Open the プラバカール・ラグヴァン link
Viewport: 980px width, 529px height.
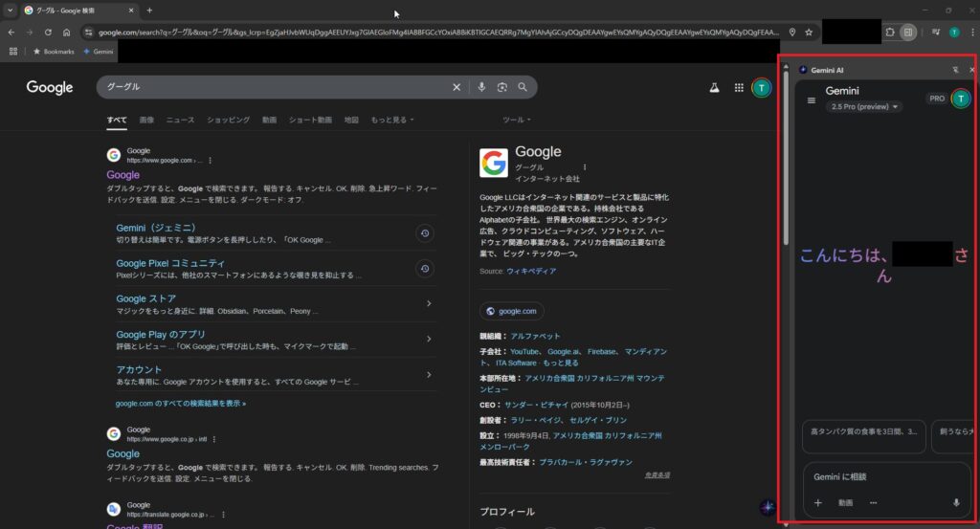click(586, 462)
